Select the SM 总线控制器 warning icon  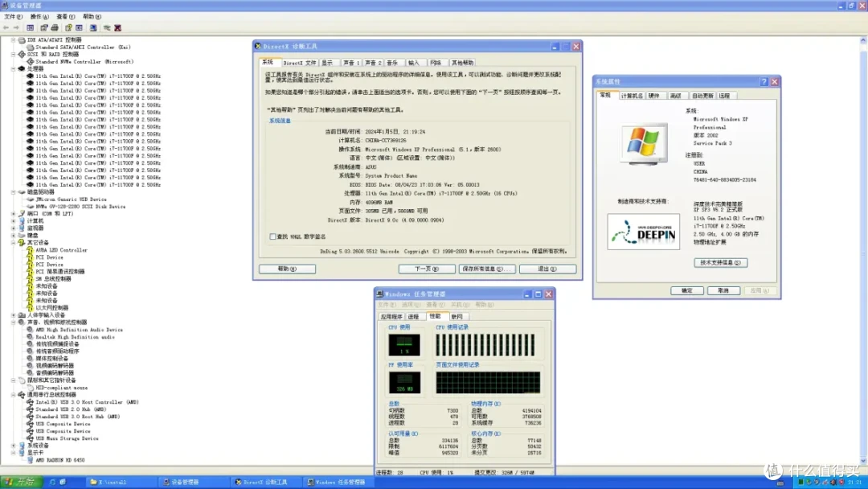coord(30,279)
